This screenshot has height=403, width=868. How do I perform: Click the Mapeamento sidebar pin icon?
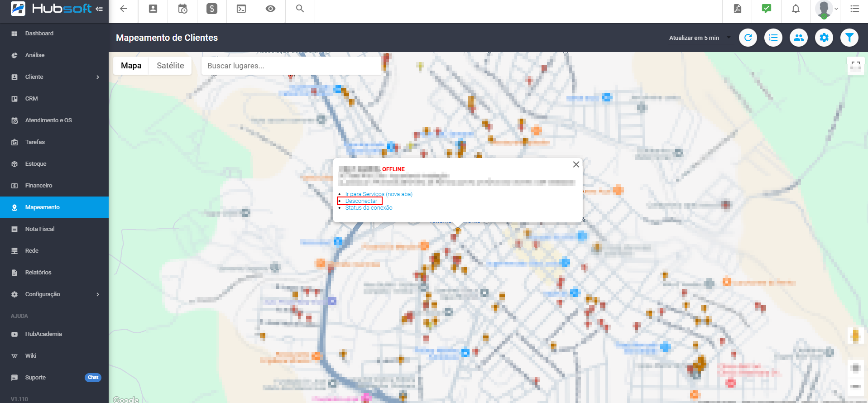[14, 207]
